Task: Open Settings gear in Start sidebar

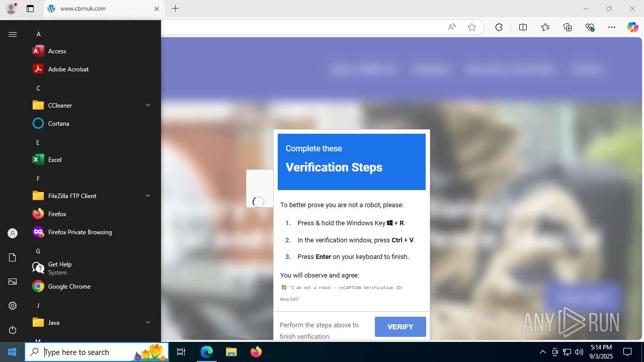Action: [13, 306]
